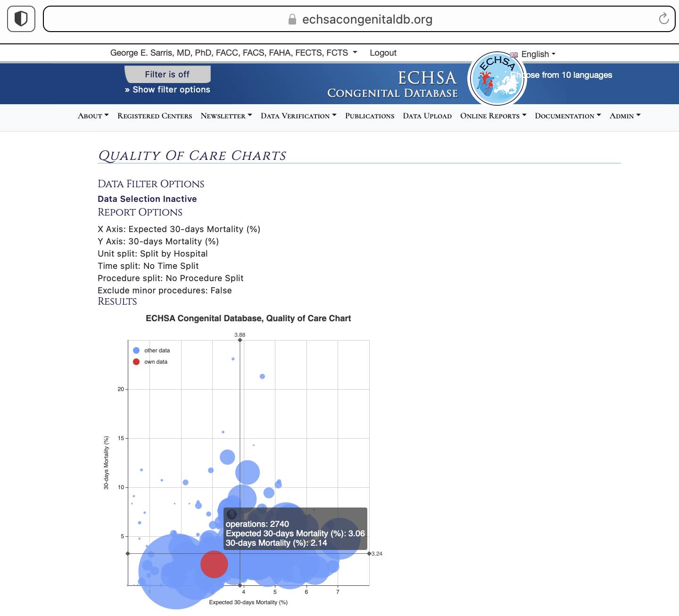The image size is (679, 616).
Task: Click the 'operations: 2740' tooltip line
Action: coord(257,524)
